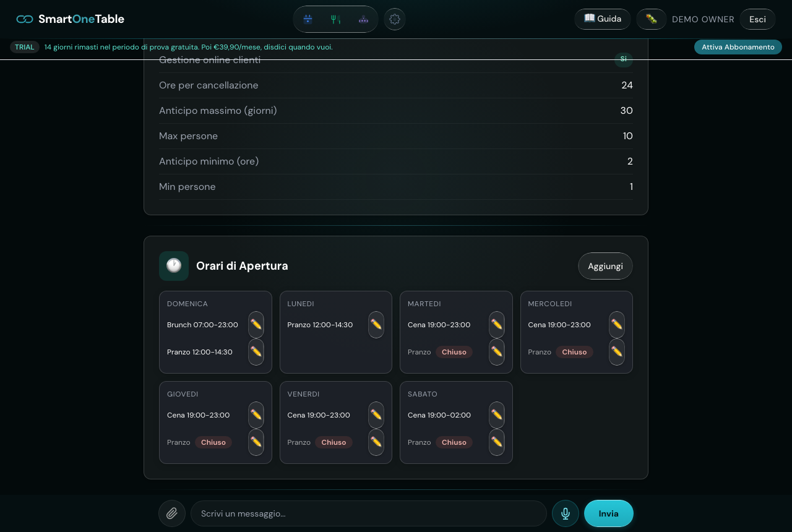Attach a file with the paperclip
792x532 pixels.
[x=172, y=513]
